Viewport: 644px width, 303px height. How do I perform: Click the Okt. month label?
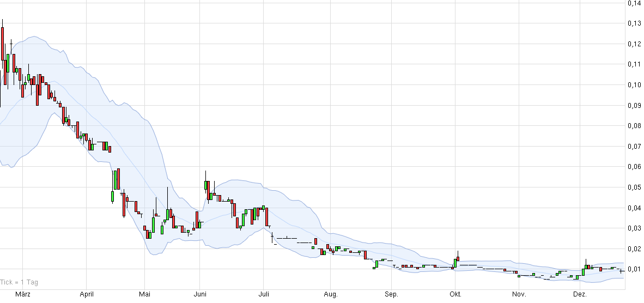pos(455,294)
